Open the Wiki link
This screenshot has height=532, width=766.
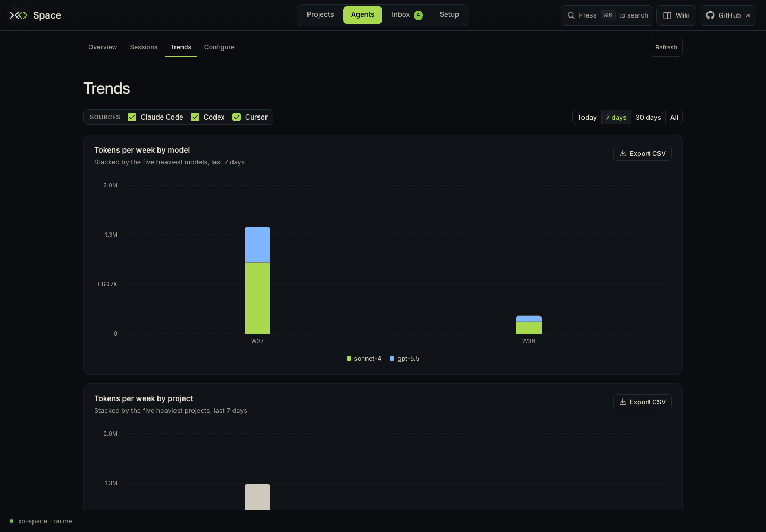tap(677, 15)
